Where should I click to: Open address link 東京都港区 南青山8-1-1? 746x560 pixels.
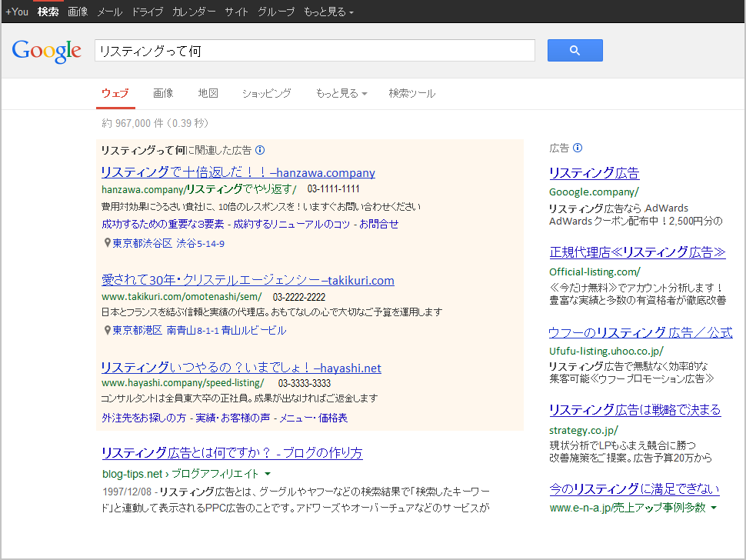(x=199, y=330)
